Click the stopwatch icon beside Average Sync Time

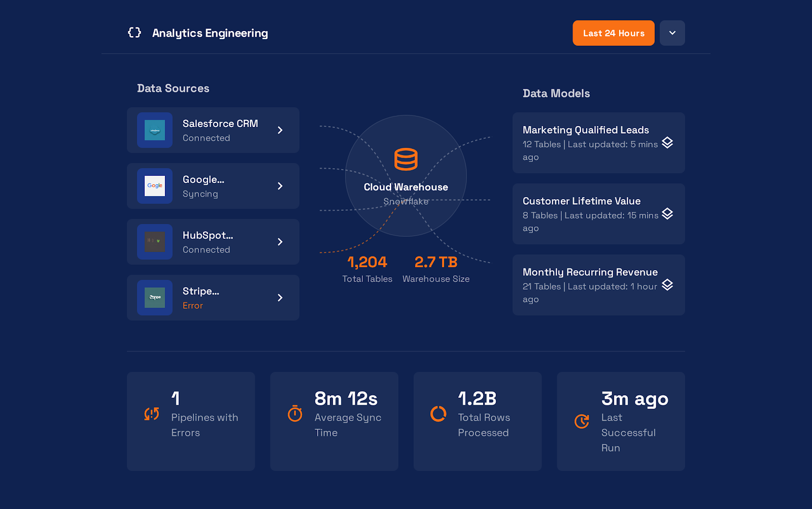click(294, 414)
